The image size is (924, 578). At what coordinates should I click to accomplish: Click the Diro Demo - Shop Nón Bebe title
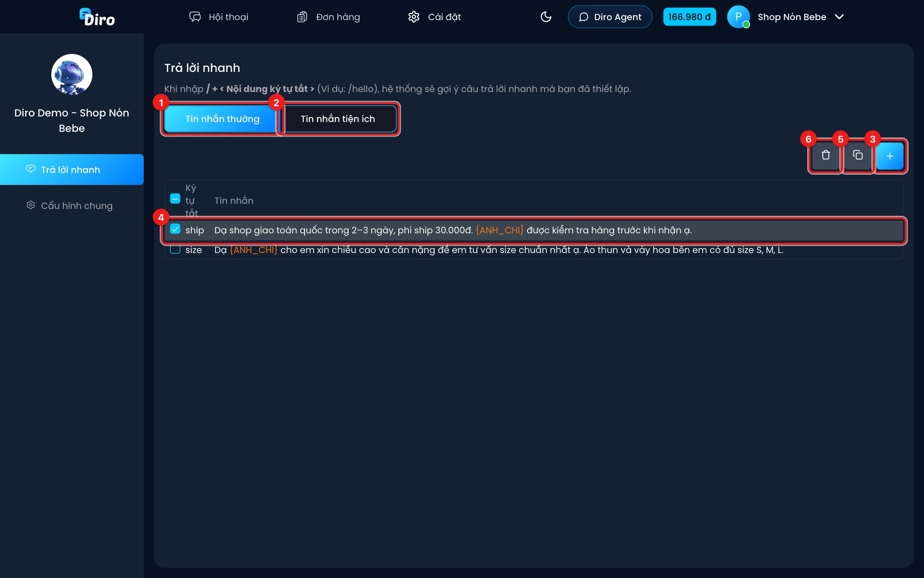pyautogui.click(x=72, y=121)
